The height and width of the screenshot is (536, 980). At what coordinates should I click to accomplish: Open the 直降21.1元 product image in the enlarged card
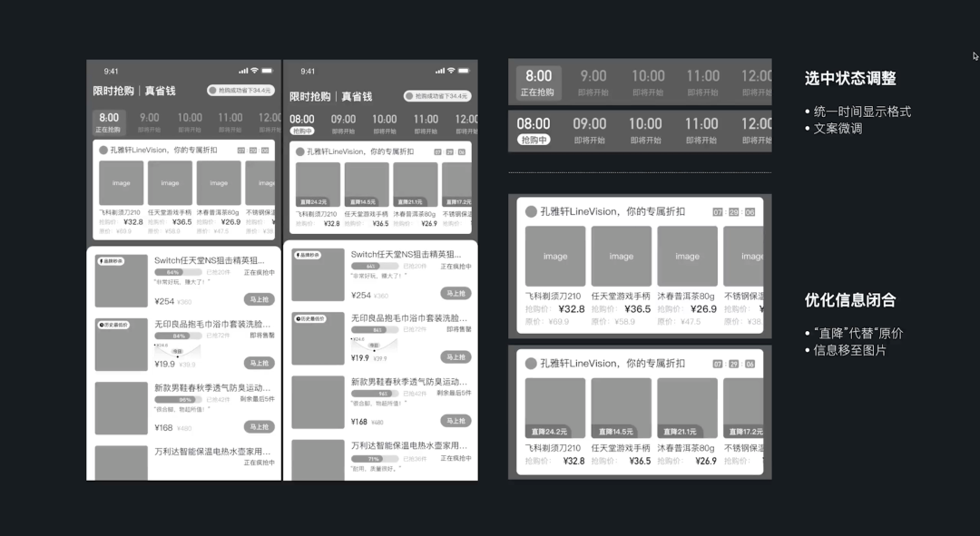coord(688,408)
